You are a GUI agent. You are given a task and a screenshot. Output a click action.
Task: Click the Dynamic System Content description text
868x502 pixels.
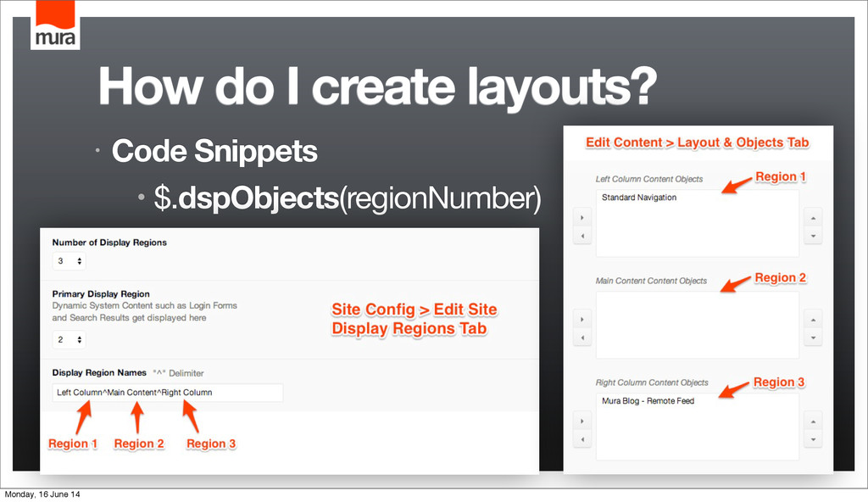click(x=144, y=311)
